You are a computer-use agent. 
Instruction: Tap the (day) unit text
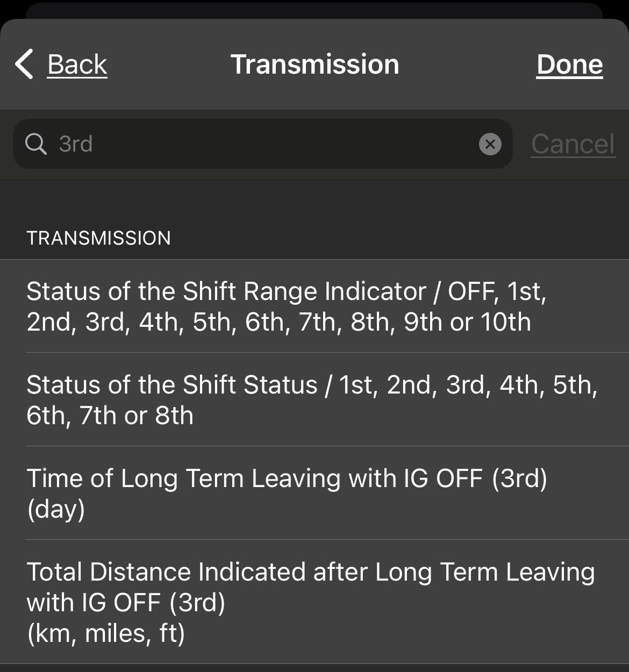pos(56,509)
